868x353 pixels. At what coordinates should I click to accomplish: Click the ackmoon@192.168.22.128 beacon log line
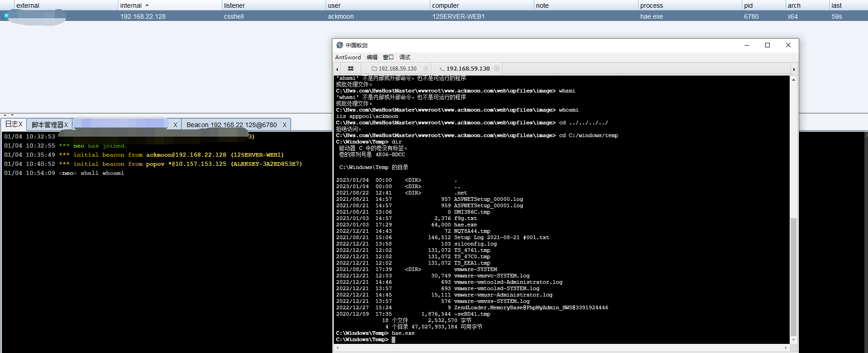coord(144,155)
